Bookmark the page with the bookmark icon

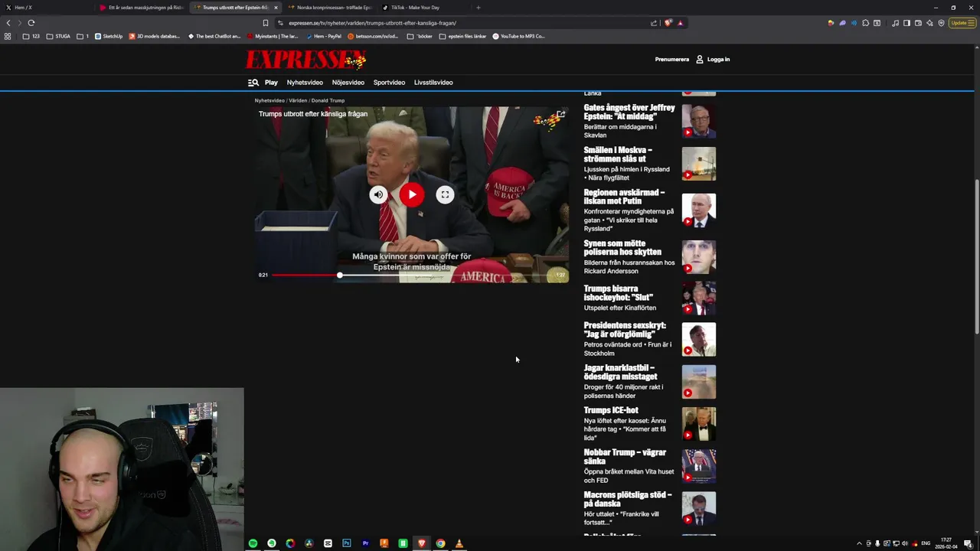266,23
